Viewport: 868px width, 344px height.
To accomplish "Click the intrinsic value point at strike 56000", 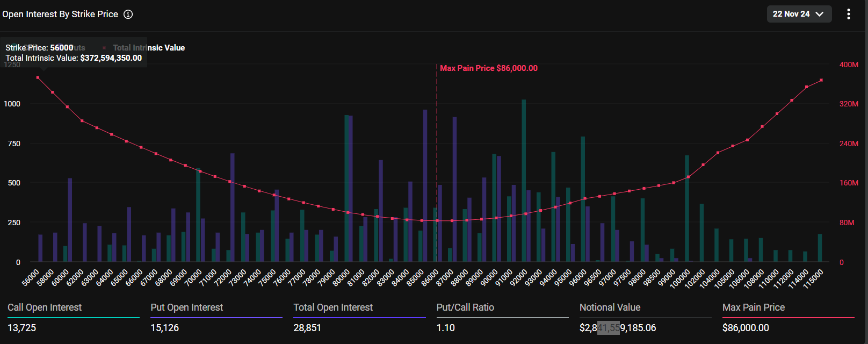I will point(38,77).
